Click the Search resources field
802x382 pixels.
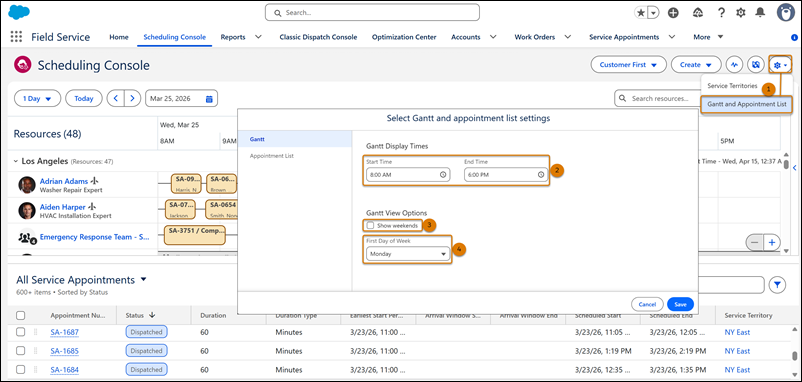tap(657, 99)
